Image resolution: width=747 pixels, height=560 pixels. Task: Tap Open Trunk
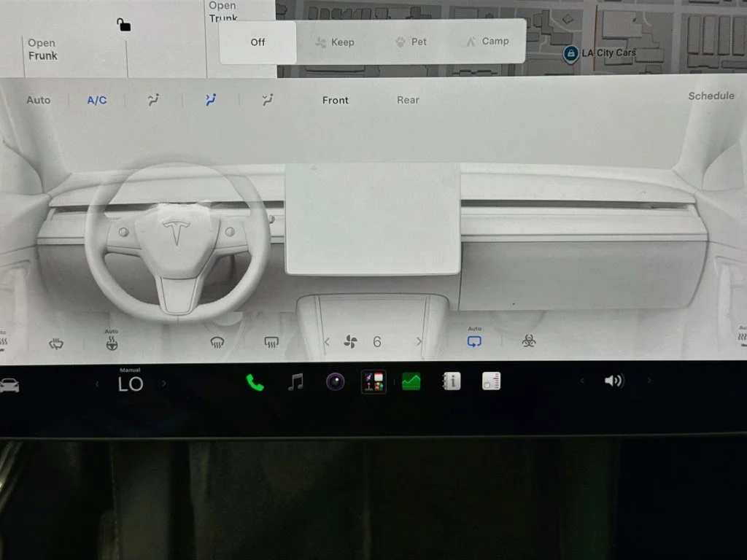(223, 12)
